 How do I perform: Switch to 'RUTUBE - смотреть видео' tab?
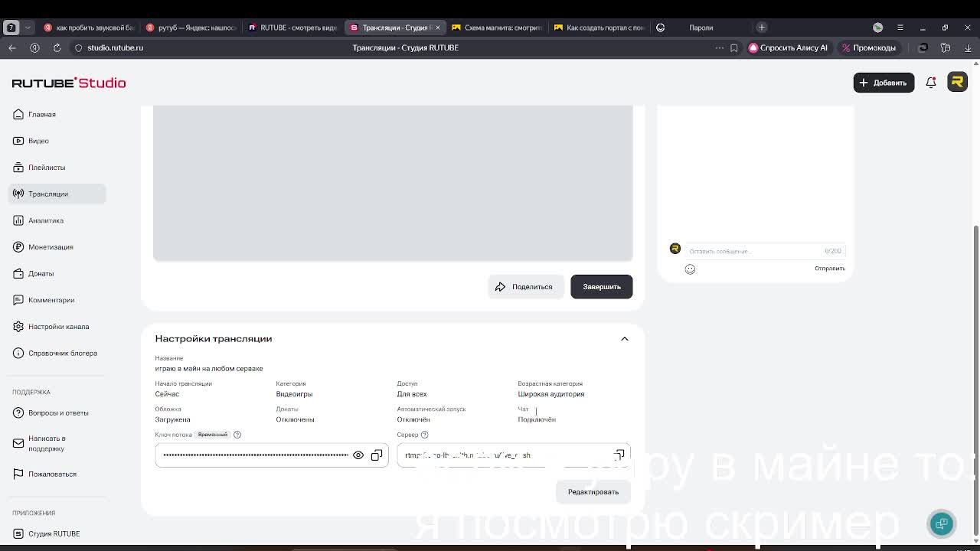click(x=293, y=28)
